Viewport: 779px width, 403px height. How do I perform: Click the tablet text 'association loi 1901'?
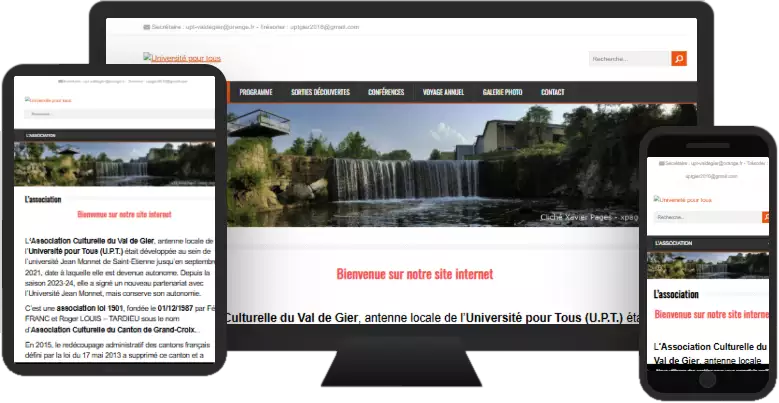coord(89,308)
